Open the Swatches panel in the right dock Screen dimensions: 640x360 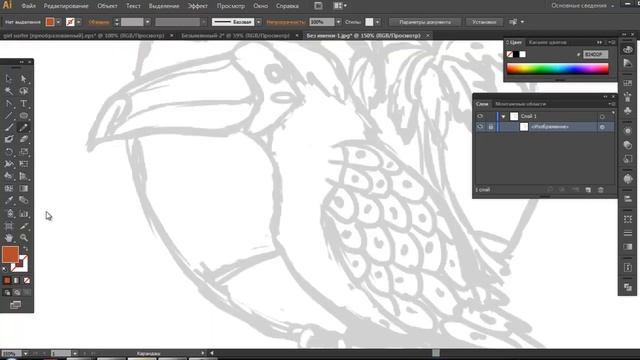coord(628,83)
